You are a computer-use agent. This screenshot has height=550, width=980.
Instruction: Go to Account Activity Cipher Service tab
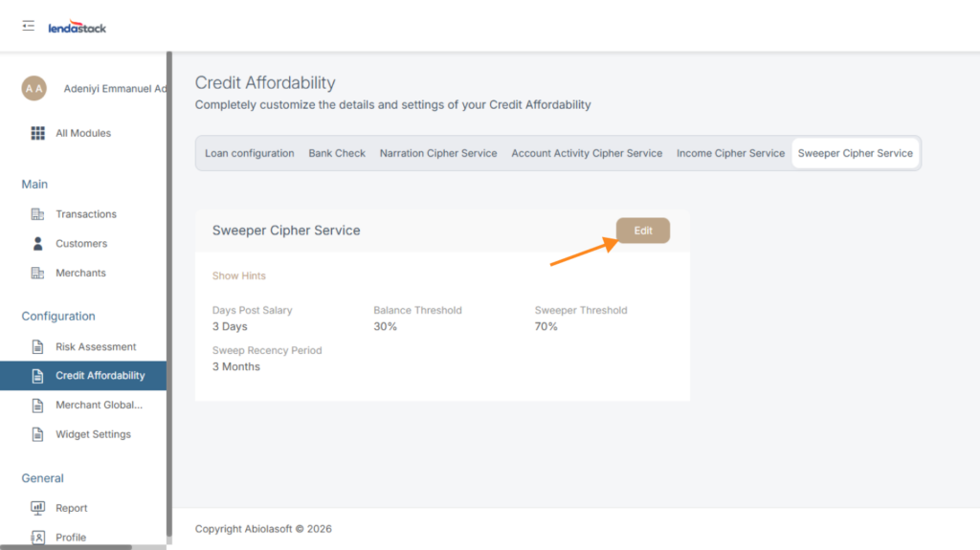click(x=587, y=153)
